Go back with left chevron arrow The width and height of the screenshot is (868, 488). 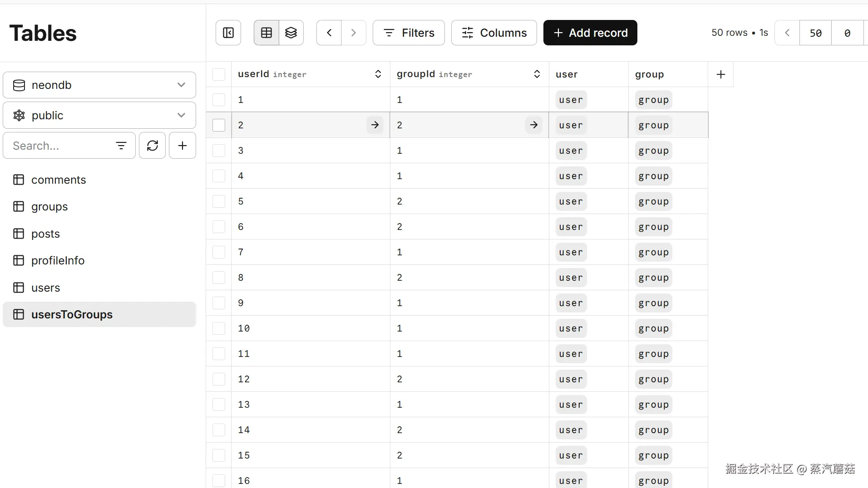[x=329, y=33]
